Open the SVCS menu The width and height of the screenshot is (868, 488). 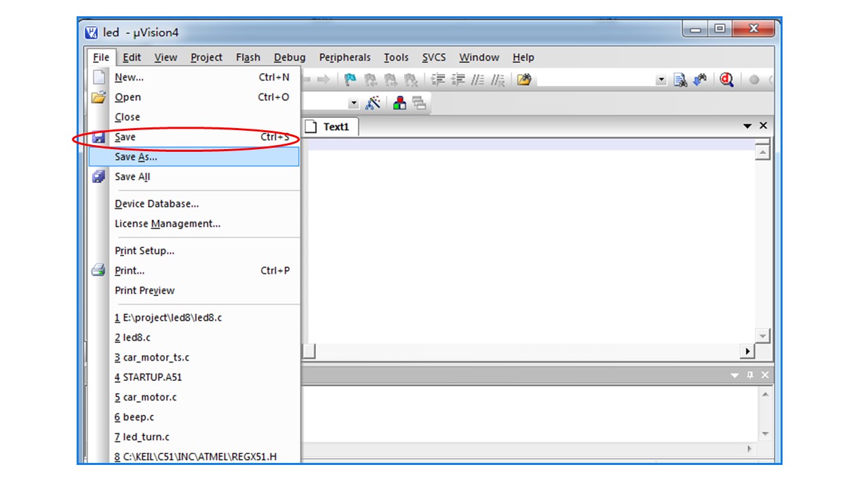(x=434, y=58)
